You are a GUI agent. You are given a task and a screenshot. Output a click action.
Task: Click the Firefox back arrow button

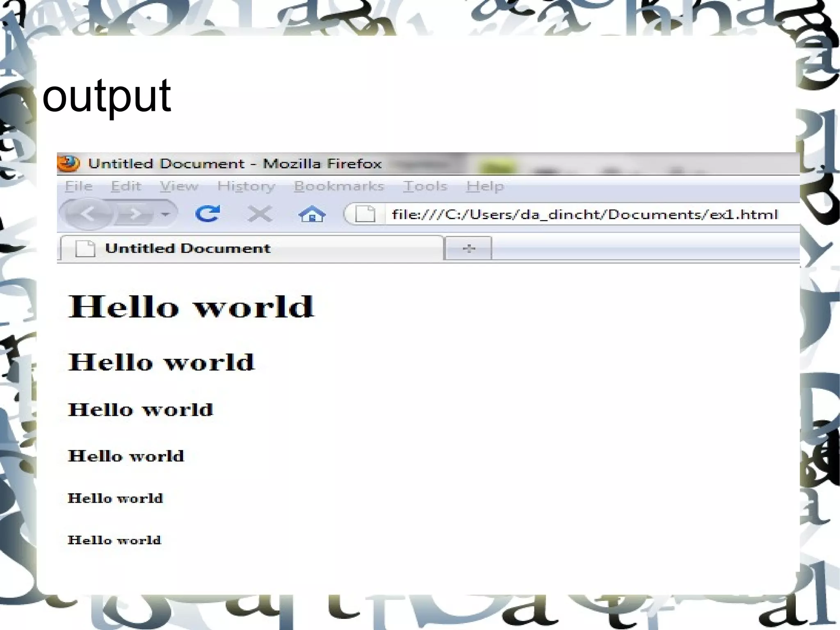click(x=87, y=214)
